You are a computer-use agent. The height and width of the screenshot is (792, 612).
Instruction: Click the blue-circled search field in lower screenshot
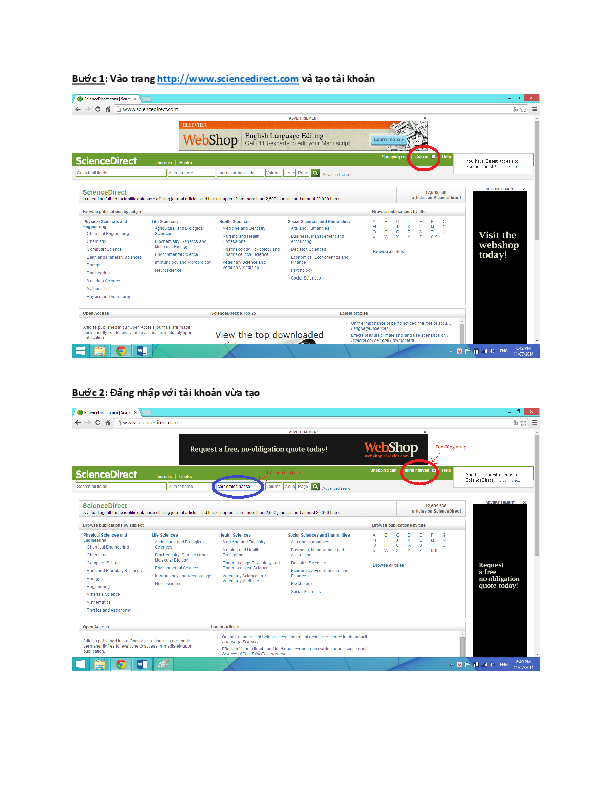(237, 486)
